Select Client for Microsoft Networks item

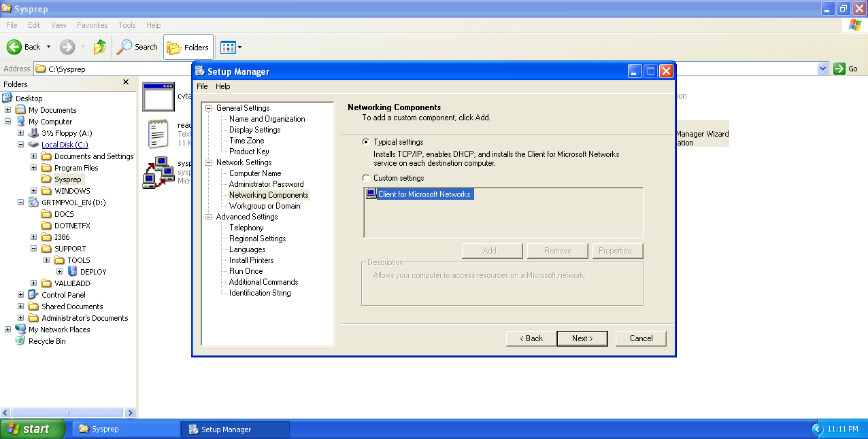(424, 194)
